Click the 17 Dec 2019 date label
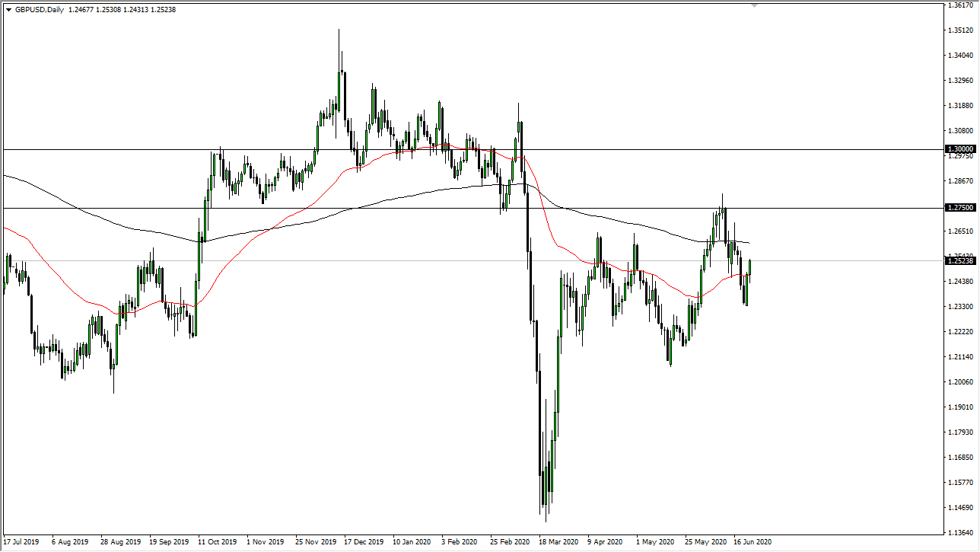The height and width of the screenshot is (552, 980). pos(364,543)
